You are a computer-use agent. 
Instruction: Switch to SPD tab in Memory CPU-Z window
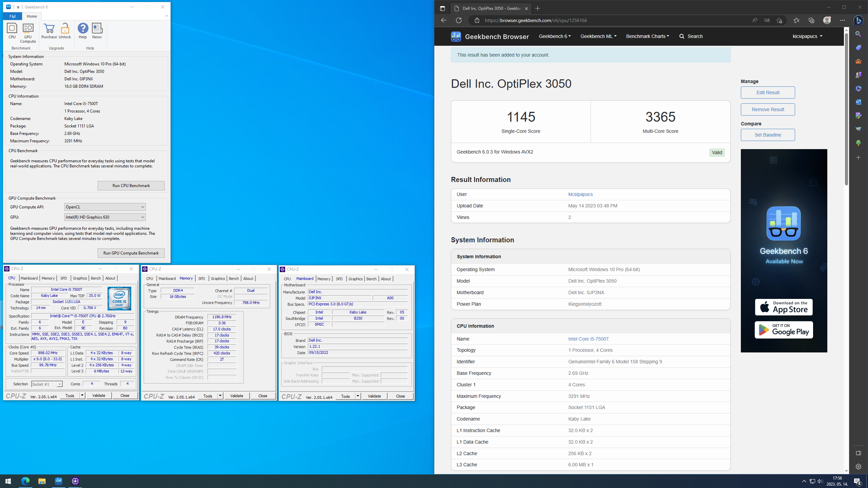[202, 279]
